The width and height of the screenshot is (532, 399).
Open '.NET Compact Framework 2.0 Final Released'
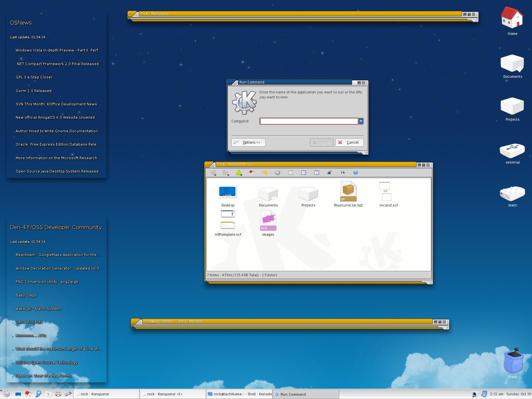click(x=57, y=64)
